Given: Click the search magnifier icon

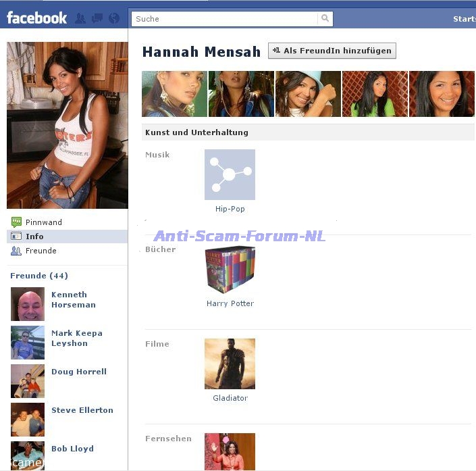Looking at the screenshot, I should [325, 19].
